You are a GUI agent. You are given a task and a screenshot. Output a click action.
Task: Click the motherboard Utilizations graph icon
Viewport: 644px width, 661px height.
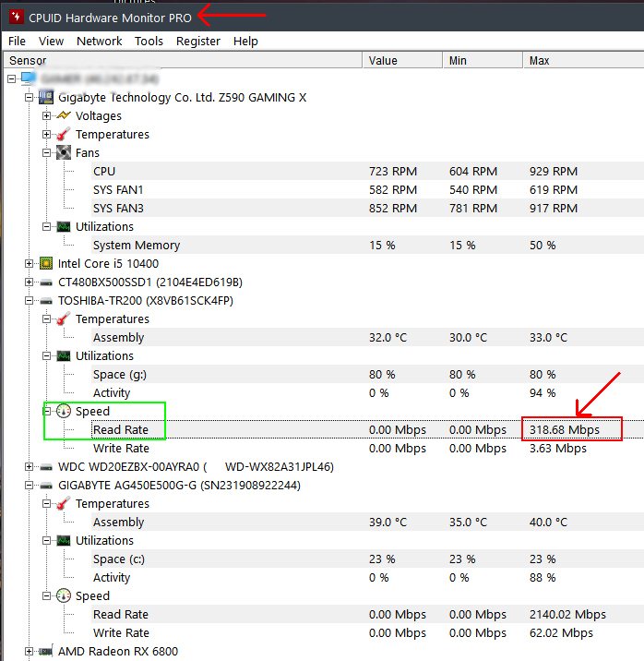[64, 227]
